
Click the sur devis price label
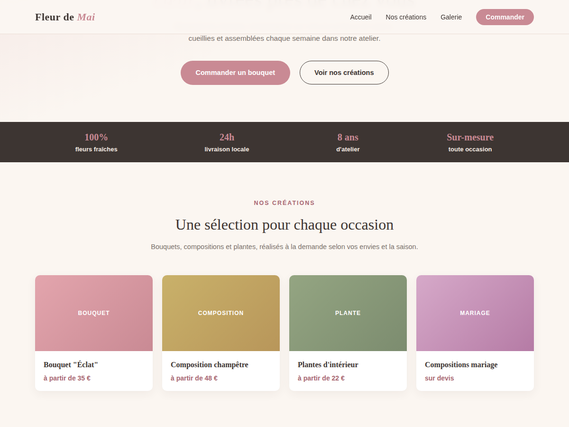point(439,378)
